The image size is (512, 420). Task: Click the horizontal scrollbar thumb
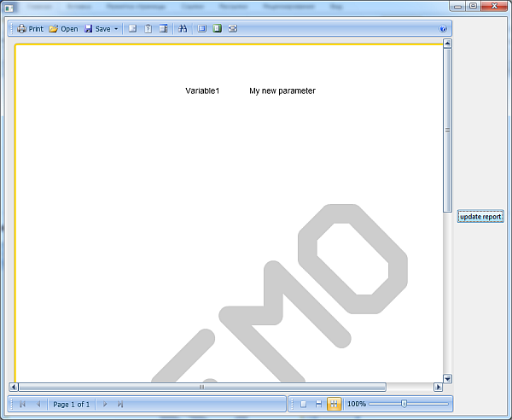click(202, 387)
